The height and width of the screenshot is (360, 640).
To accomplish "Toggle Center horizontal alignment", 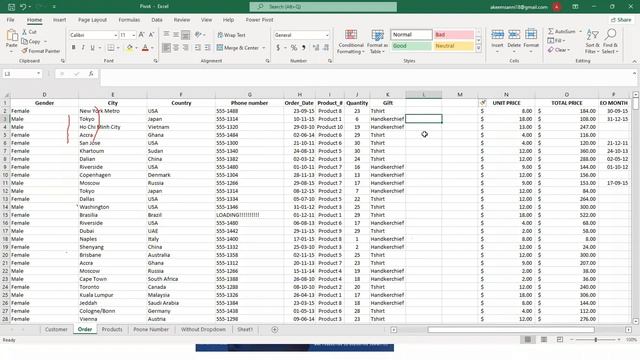I will click(176, 48).
